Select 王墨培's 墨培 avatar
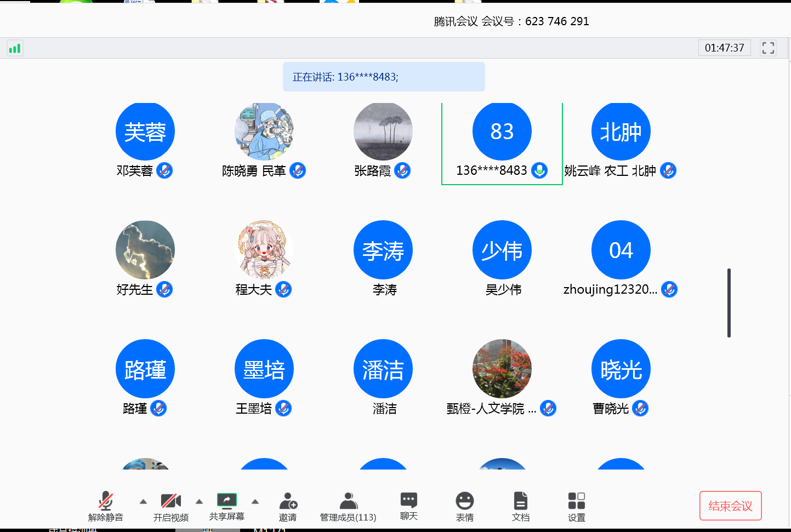The height and width of the screenshot is (532, 791). (x=264, y=369)
